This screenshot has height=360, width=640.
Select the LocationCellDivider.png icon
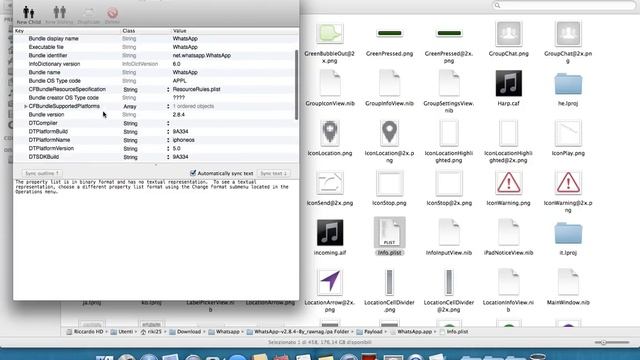tap(389, 282)
